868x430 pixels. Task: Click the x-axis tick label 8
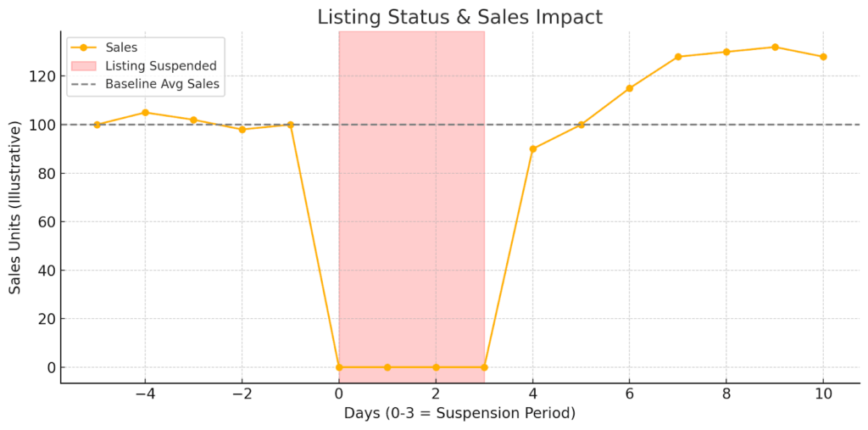(726, 394)
